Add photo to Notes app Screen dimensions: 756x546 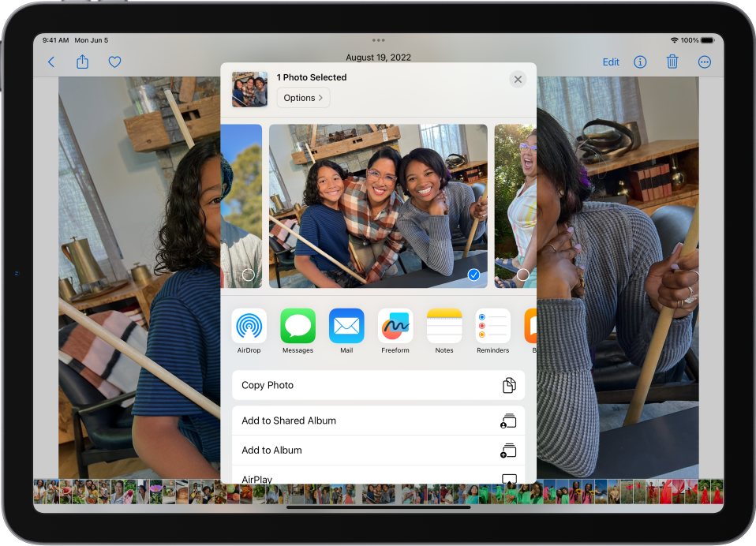(x=444, y=331)
